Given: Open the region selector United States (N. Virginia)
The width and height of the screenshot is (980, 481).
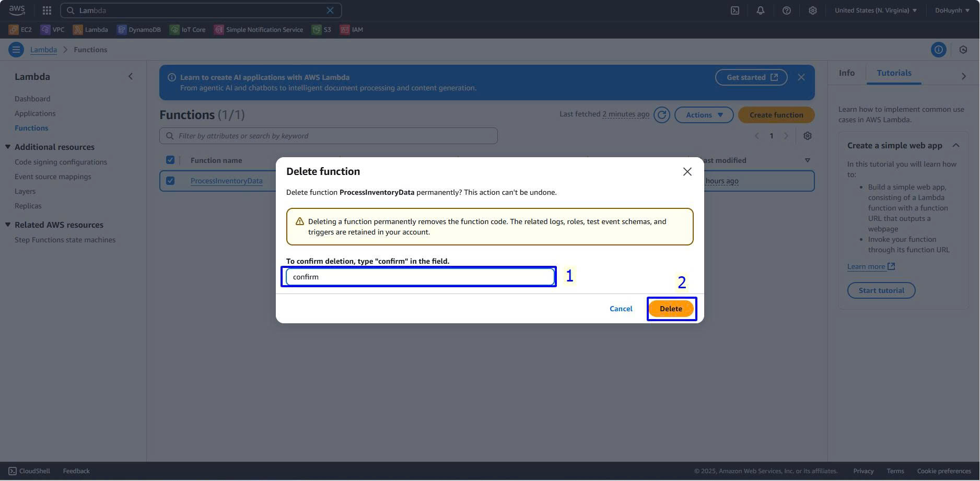Looking at the screenshot, I should click(x=876, y=10).
